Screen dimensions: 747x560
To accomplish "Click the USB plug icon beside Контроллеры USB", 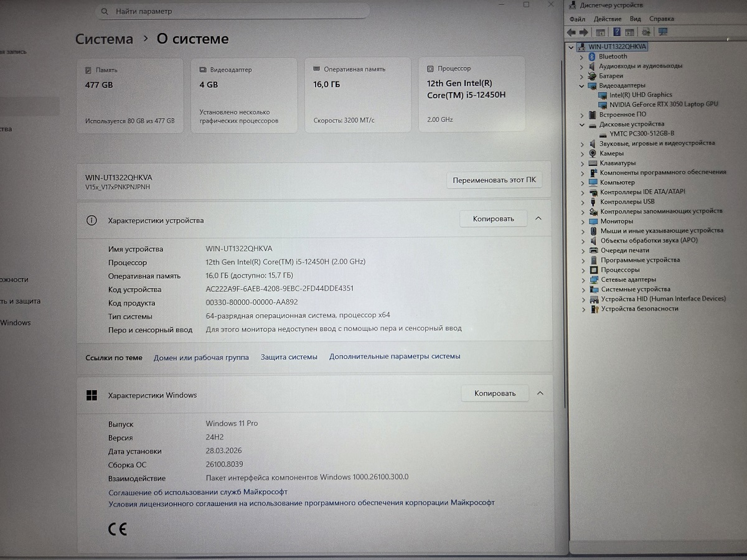I will tap(593, 202).
